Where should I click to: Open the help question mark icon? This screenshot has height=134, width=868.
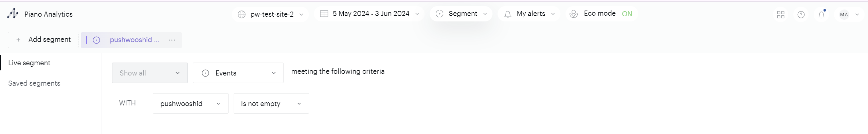pyautogui.click(x=801, y=15)
